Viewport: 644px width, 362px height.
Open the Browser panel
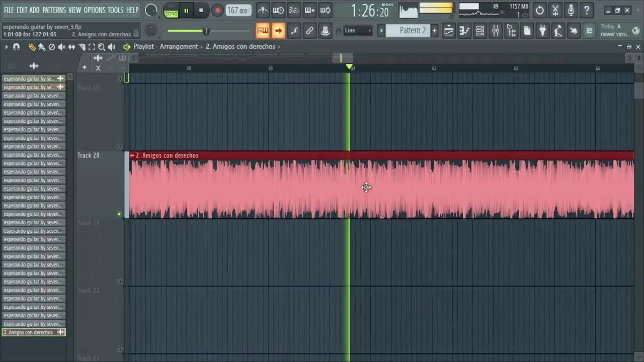[x=511, y=31]
